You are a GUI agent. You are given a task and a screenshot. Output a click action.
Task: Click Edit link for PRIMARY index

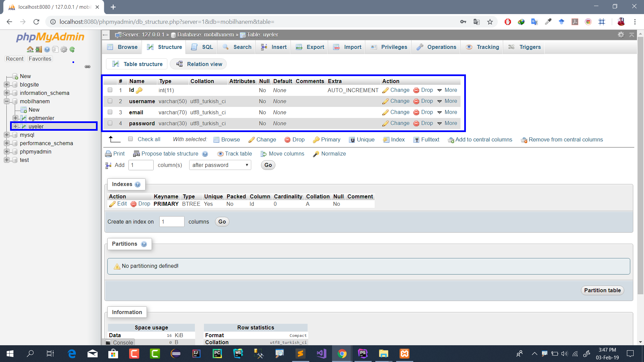pos(118,204)
